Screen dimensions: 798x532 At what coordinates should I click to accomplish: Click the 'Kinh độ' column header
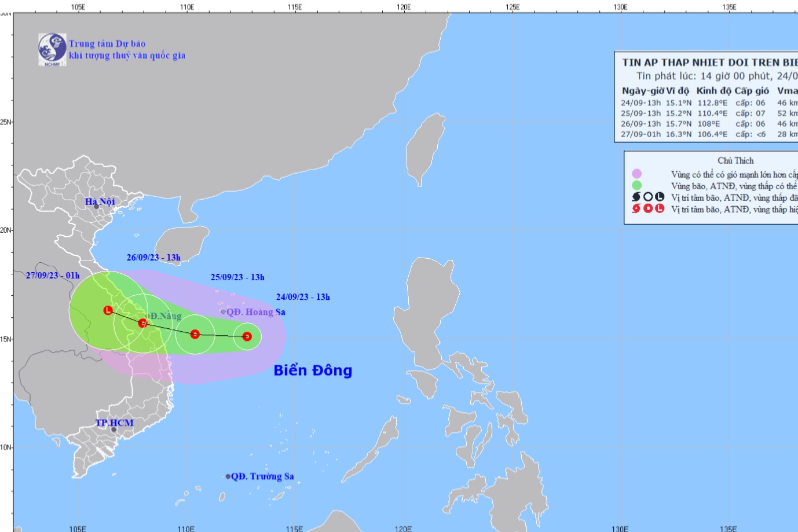click(714, 91)
